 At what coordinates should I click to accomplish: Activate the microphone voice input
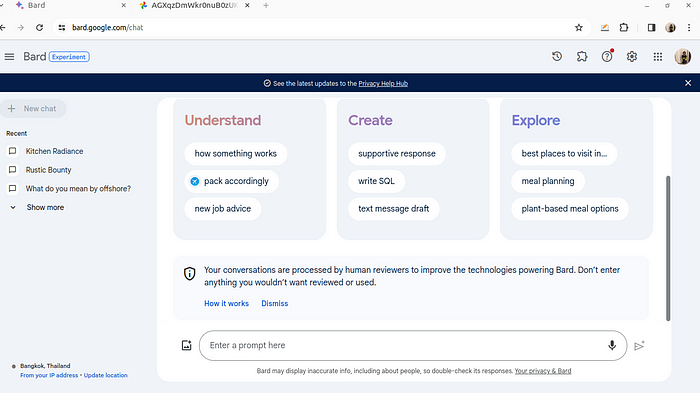[x=612, y=345]
